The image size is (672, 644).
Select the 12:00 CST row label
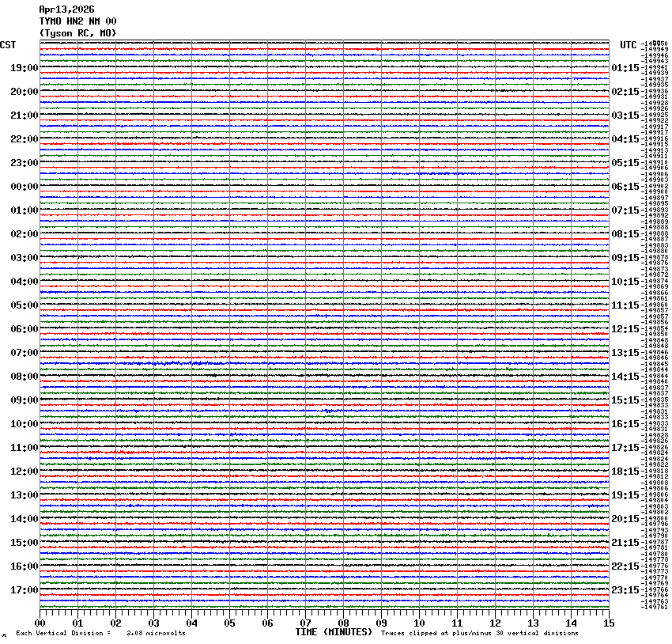pyautogui.click(x=24, y=472)
